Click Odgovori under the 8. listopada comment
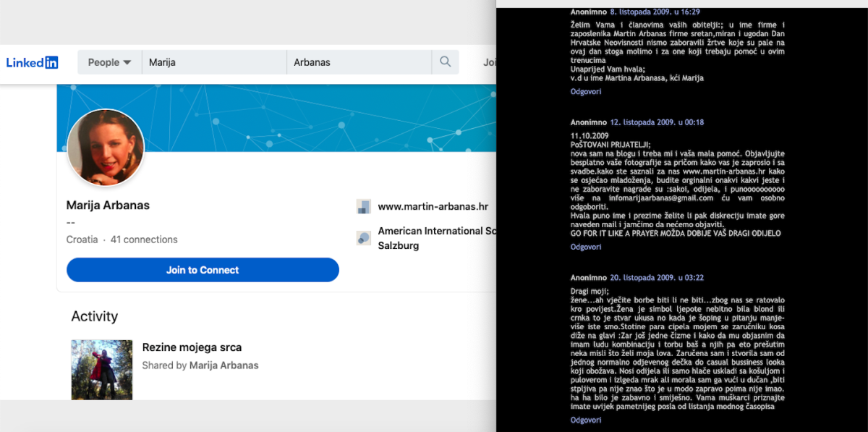This screenshot has height=432, width=868. [x=586, y=92]
